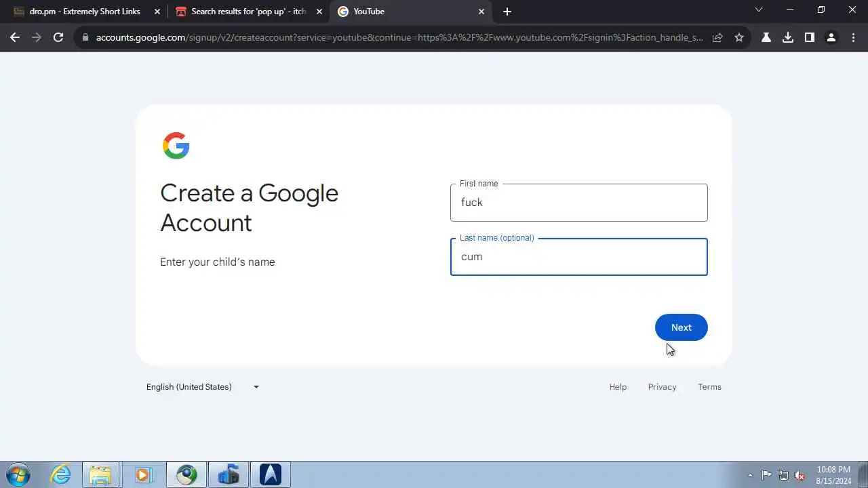The image size is (868, 488).
Task: Click the Google G logo
Action: (x=176, y=146)
